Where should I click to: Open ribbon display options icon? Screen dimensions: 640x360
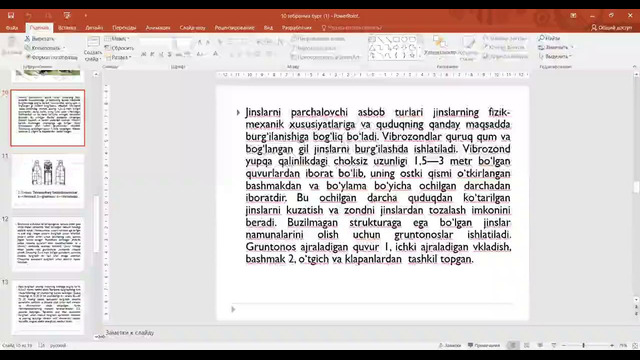(x=573, y=16)
